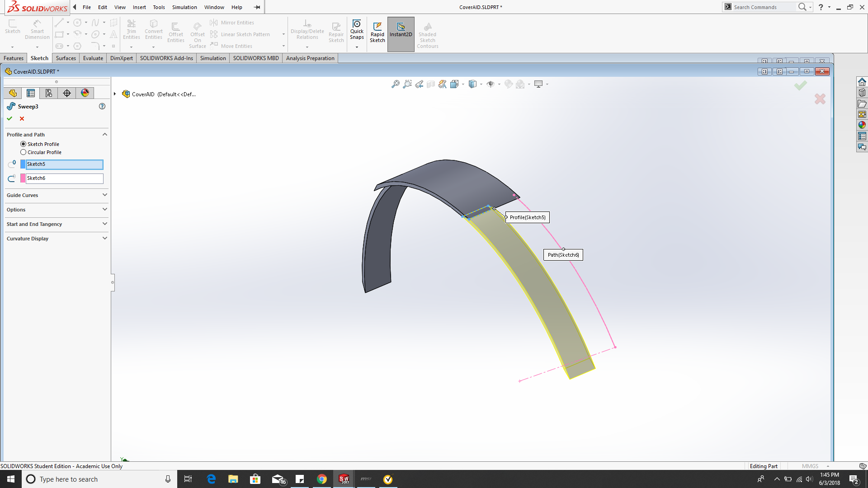The height and width of the screenshot is (488, 868).
Task: Click Zoom to Fit icon
Action: tap(396, 84)
